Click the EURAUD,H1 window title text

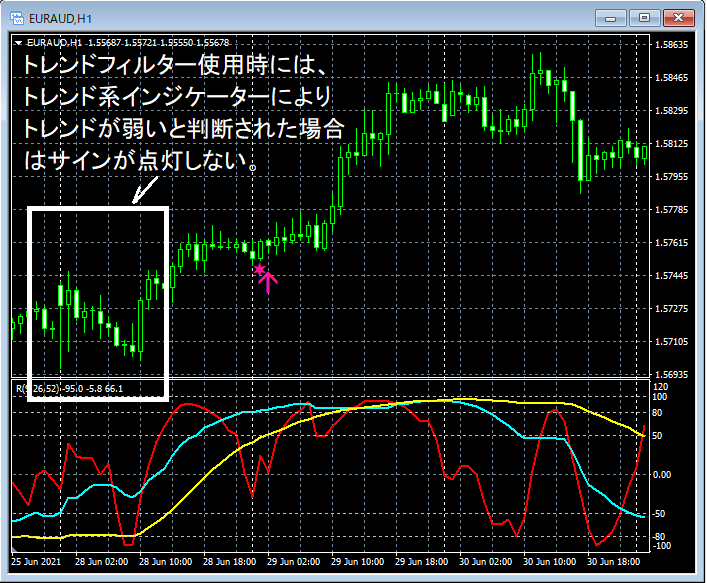[x=60, y=18]
